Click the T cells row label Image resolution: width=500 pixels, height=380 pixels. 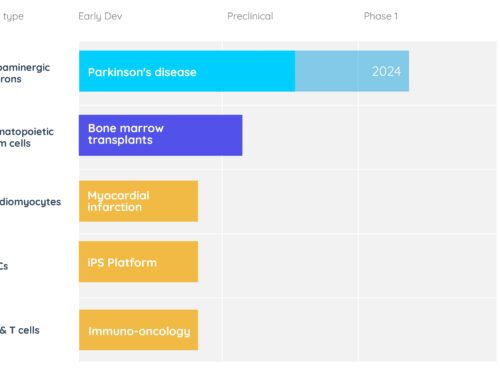click(20, 330)
